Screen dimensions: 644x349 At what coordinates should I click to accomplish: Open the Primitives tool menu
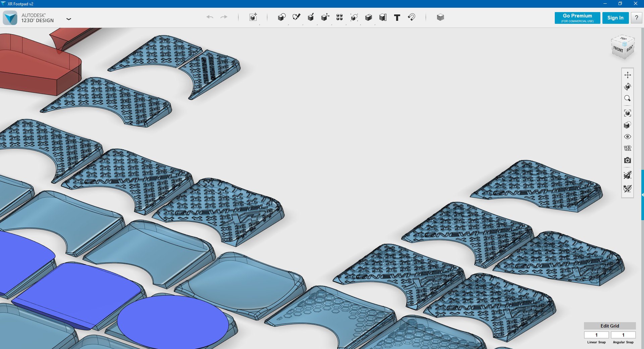(x=282, y=17)
